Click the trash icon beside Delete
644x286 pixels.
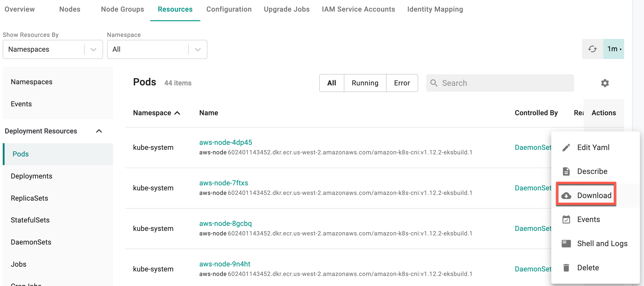[566, 268]
